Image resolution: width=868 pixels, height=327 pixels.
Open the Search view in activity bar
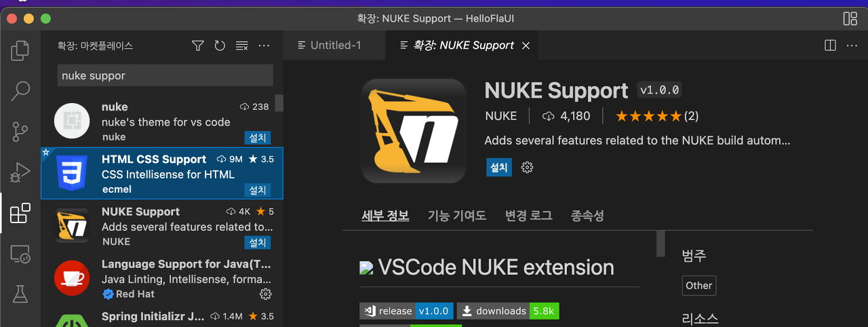[20, 91]
